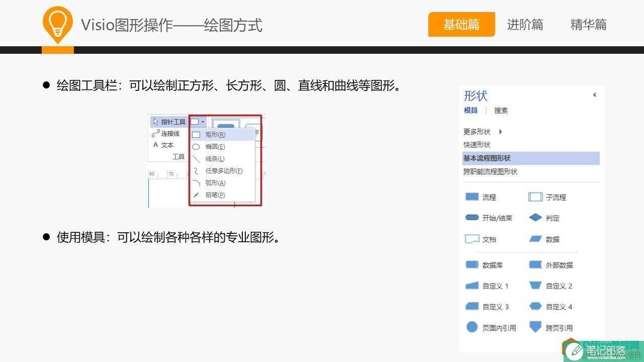Pick the 流程 shape icon
This screenshot has width=644, height=362.
[472, 197]
